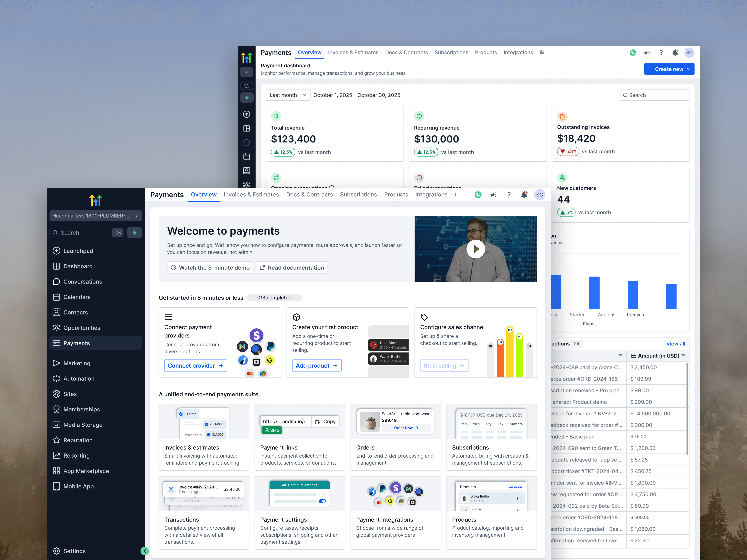This screenshot has height=560, width=747.
Task: Click the gear icon next to Integrations tab
Action: [542, 52]
